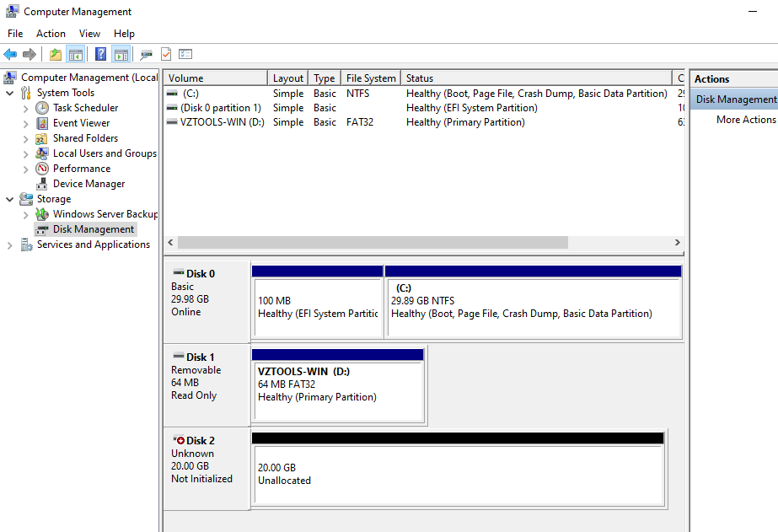Select the 20.00 GB Unallocated space

tap(458, 469)
